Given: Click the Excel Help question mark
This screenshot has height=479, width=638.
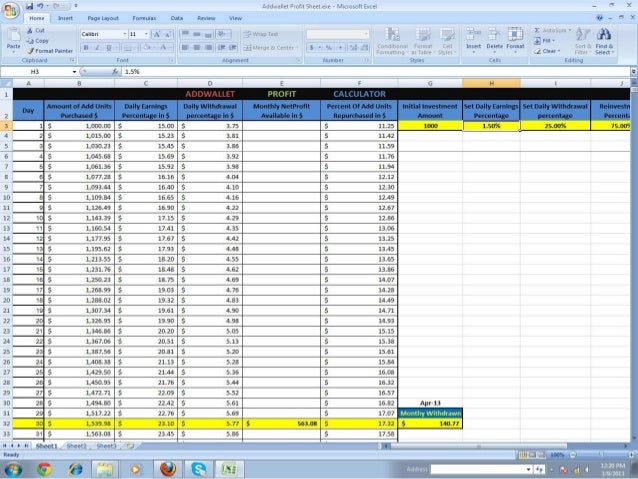Looking at the screenshot, I should [x=599, y=18].
